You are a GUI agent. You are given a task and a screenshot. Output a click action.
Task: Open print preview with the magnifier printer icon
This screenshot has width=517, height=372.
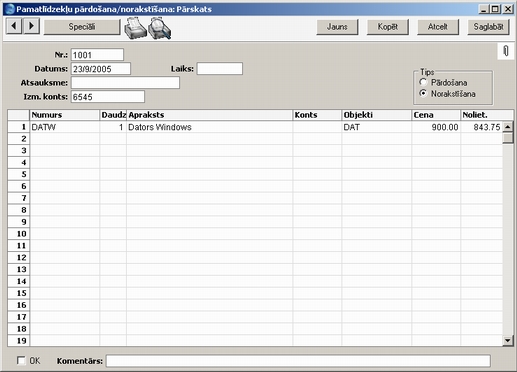tap(159, 28)
